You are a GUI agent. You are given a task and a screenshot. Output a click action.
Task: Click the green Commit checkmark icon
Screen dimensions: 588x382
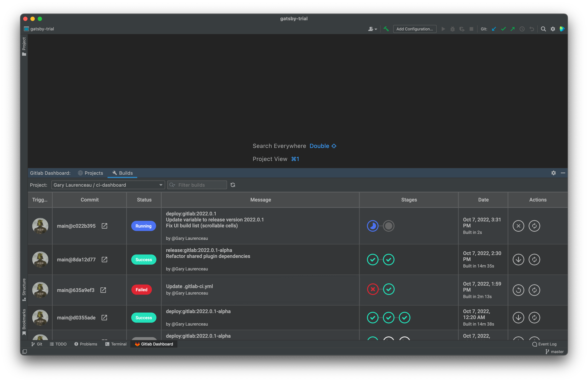503,29
